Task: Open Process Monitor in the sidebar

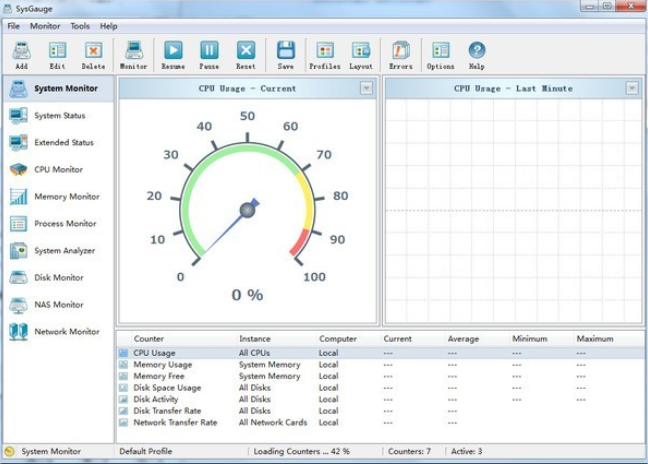Action: 59,224
